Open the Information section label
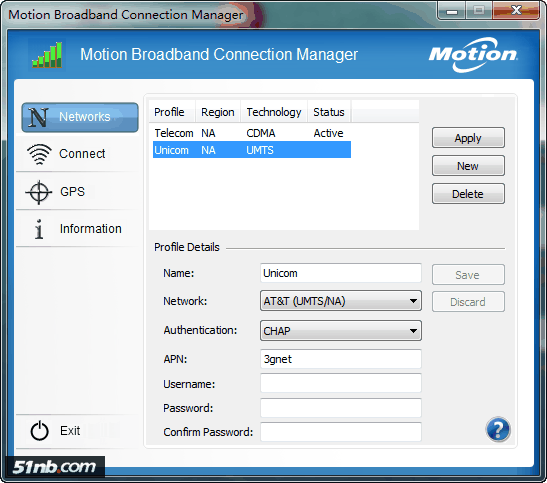 [x=91, y=229]
